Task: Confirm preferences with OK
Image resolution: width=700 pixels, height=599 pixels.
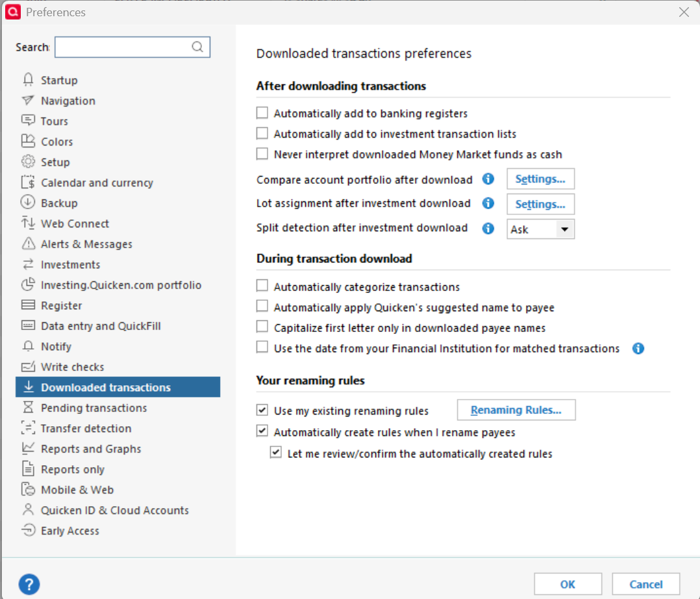Action: coord(568,584)
